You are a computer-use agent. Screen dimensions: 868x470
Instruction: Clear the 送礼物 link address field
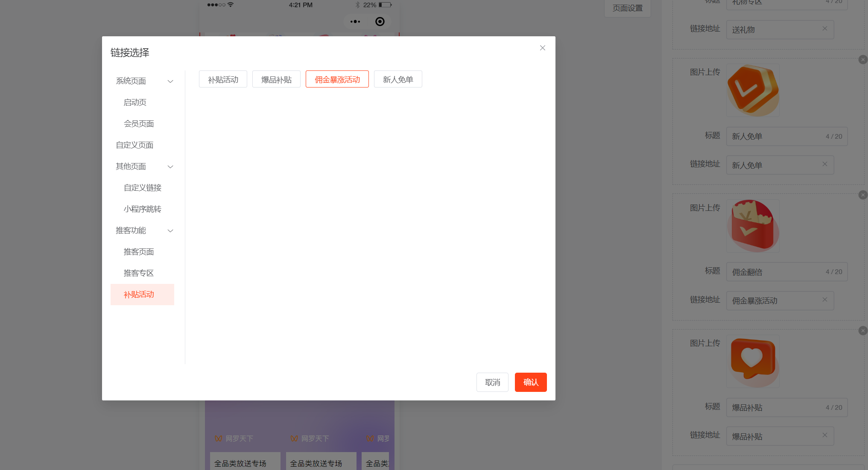[x=824, y=29]
